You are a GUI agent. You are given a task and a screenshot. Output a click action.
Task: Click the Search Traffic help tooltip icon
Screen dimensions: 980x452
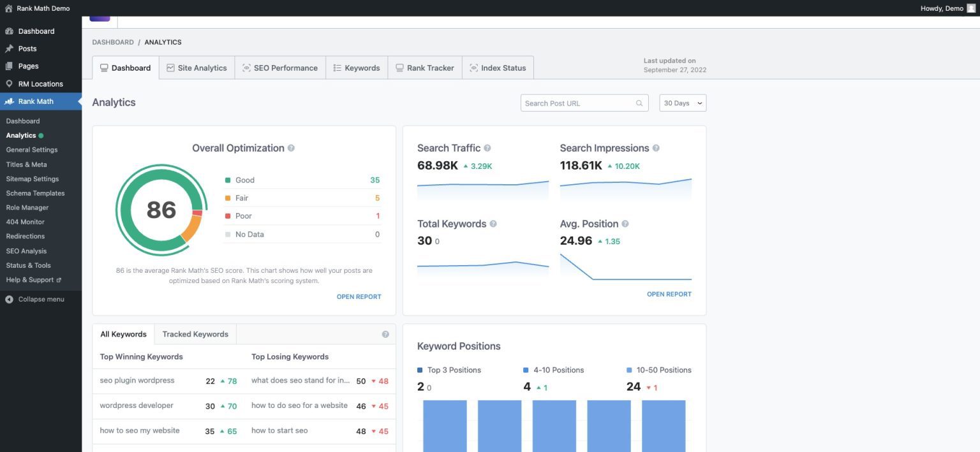pos(486,147)
